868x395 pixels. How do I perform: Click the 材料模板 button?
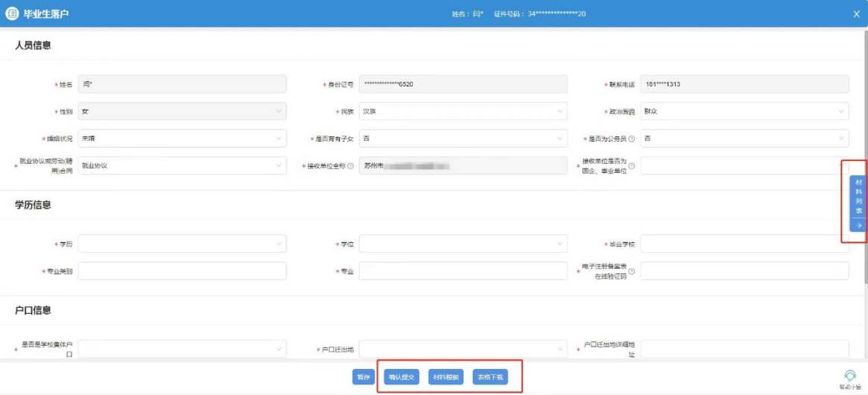[446, 377]
